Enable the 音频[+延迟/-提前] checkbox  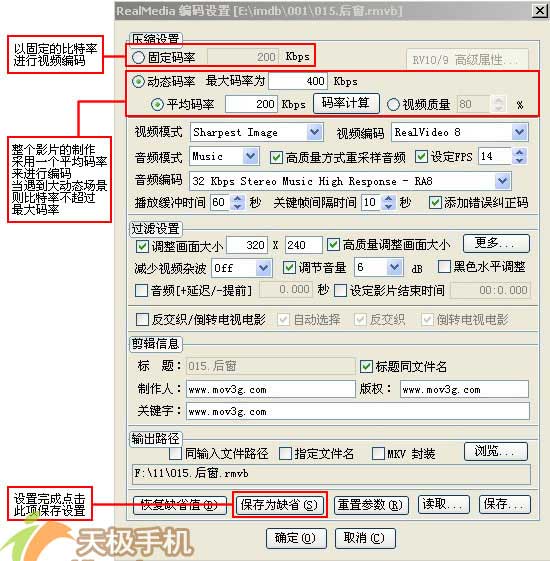pyautogui.click(x=141, y=291)
